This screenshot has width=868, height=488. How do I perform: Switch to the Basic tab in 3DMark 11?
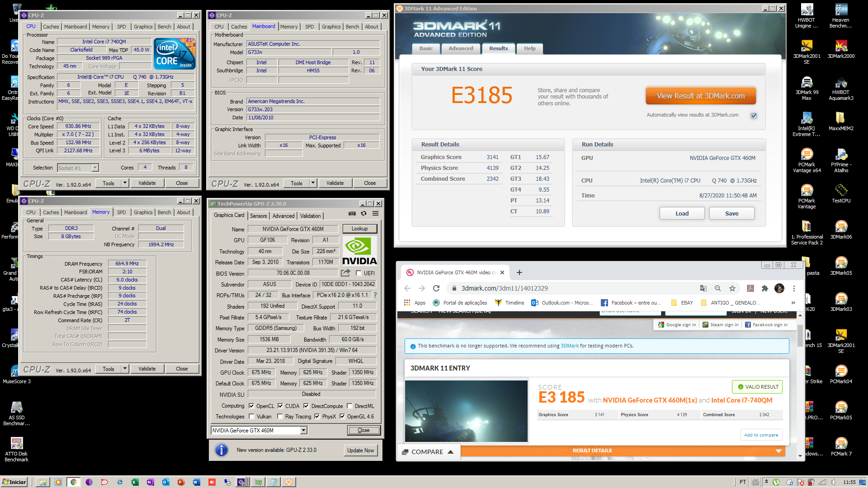point(426,48)
